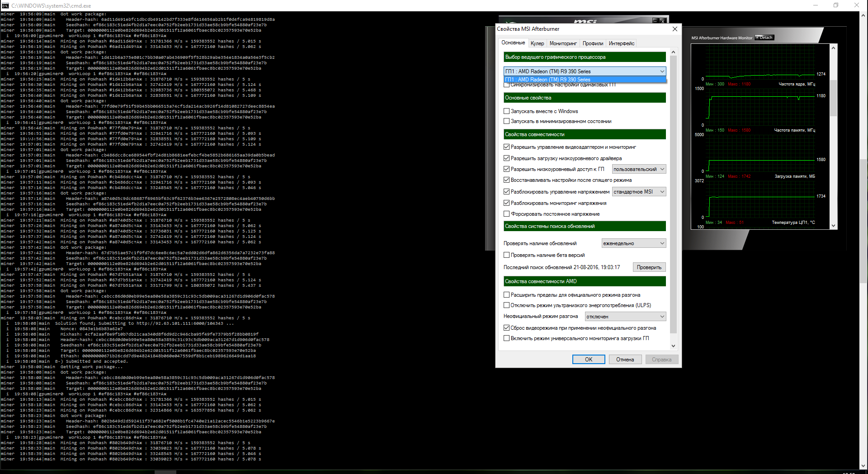Minimize the MSI Afterburner main window

[655, 21]
